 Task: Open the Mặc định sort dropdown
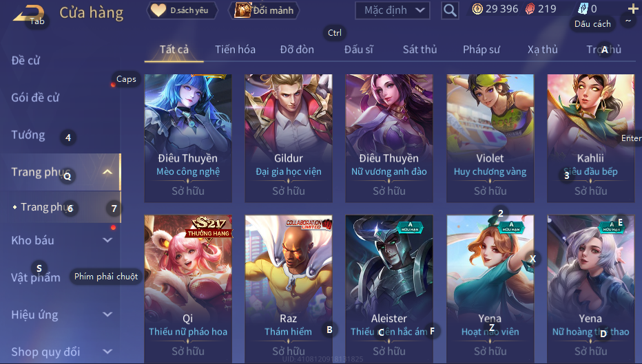(x=392, y=10)
